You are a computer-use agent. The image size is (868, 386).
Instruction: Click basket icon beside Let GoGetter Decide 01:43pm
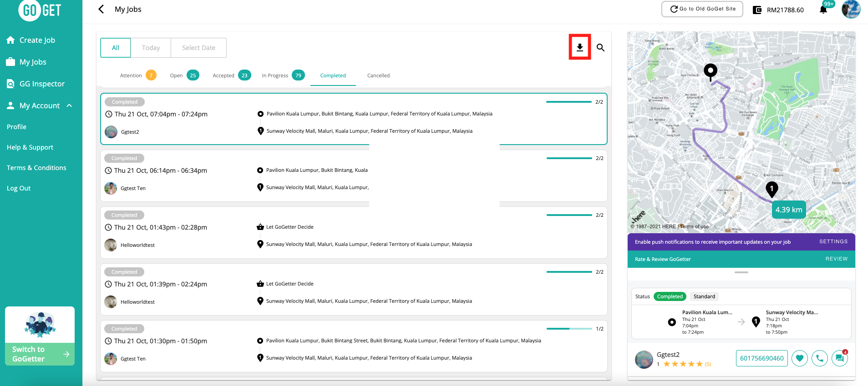point(260,227)
